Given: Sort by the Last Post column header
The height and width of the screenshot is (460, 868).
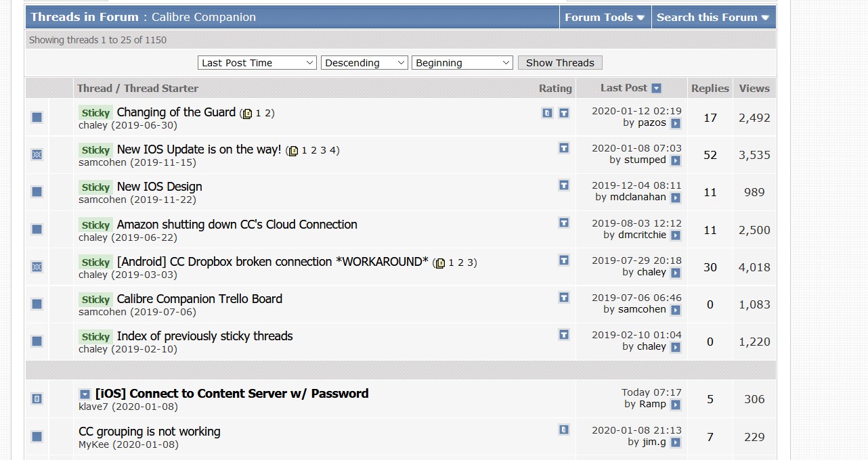Looking at the screenshot, I should tap(624, 88).
